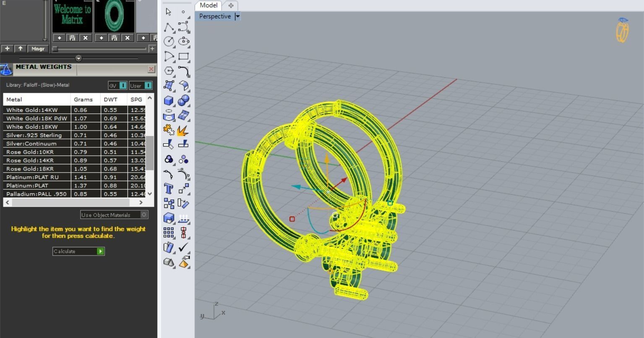The height and width of the screenshot is (338, 644).
Task: Activate the Ellipse tool
Action: [x=183, y=42]
